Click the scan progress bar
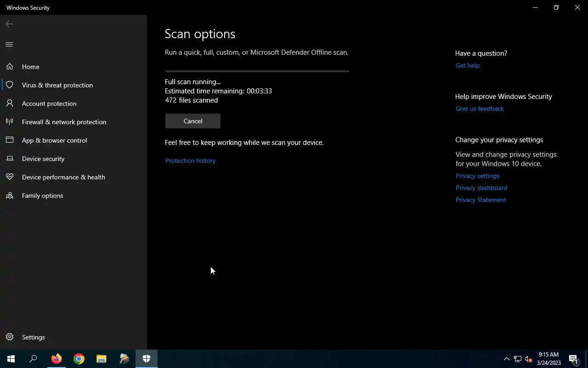 [x=257, y=71]
